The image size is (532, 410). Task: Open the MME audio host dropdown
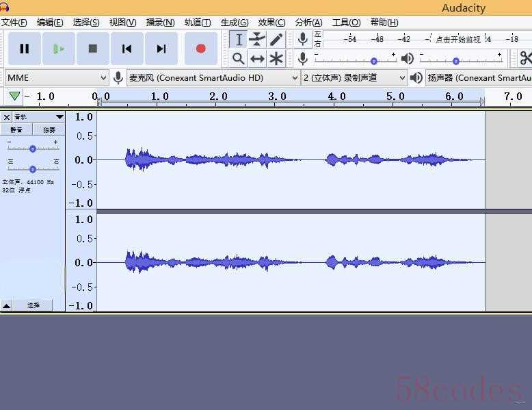click(x=57, y=78)
